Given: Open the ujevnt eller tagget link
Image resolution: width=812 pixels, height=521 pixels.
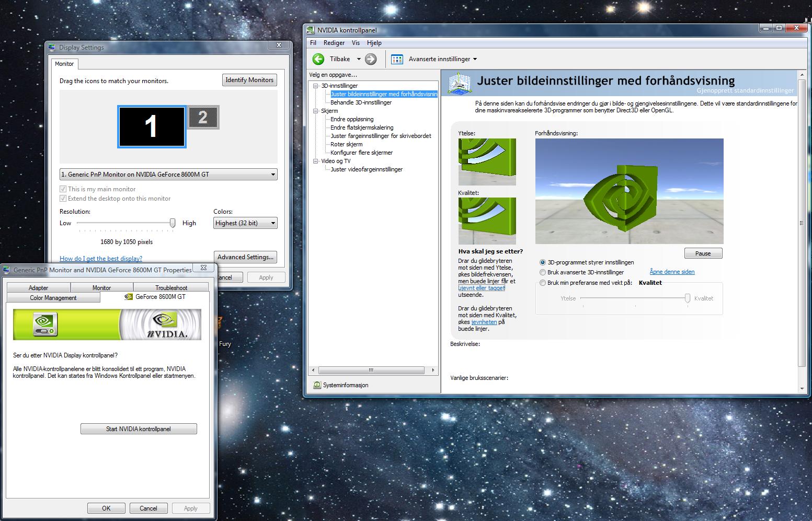Looking at the screenshot, I should tap(482, 288).
